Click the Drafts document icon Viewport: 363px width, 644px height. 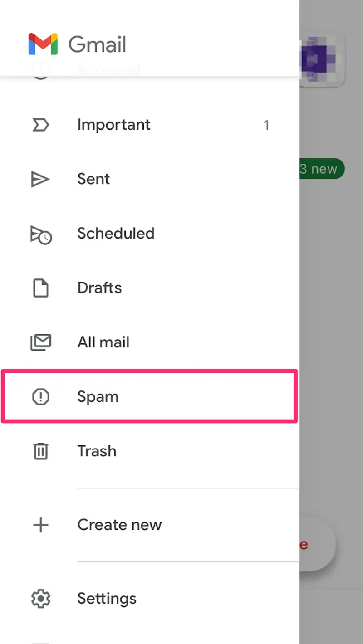pos(41,288)
